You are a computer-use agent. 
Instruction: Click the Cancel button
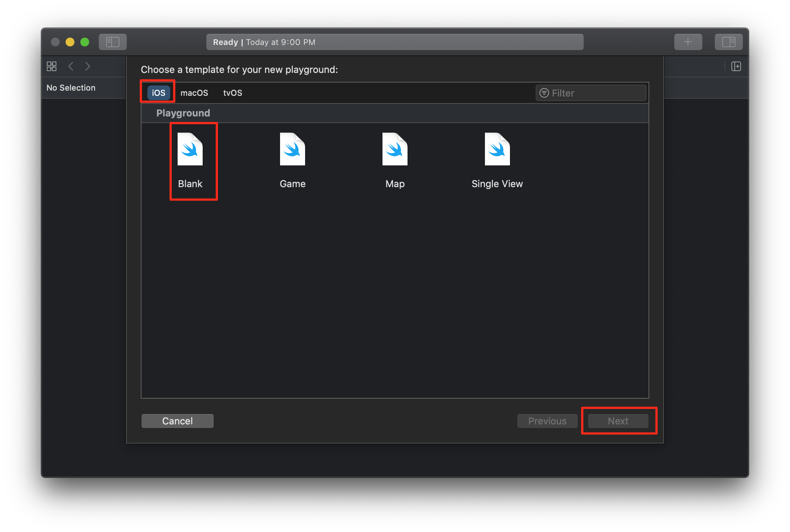177,421
